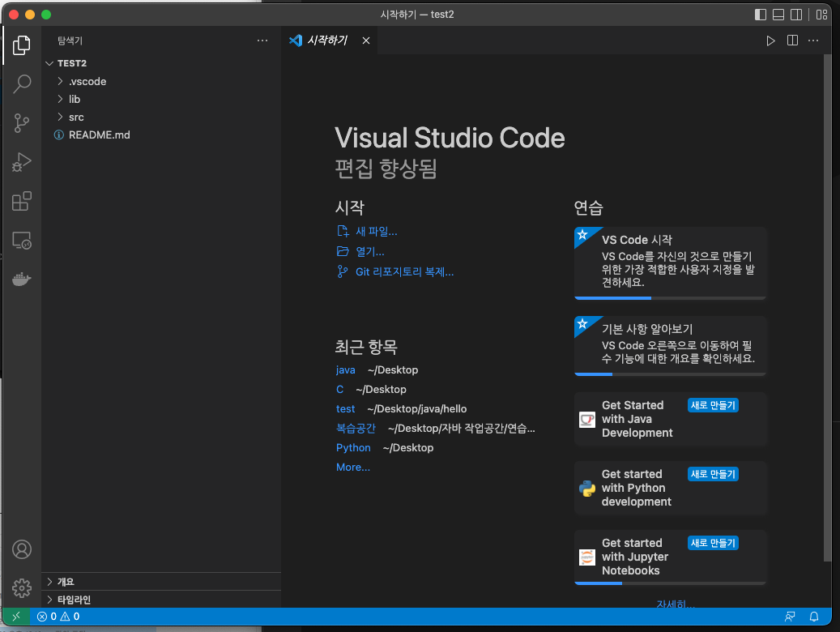
Task: Open the Search view in activity bar
Action: click(21, 83)
